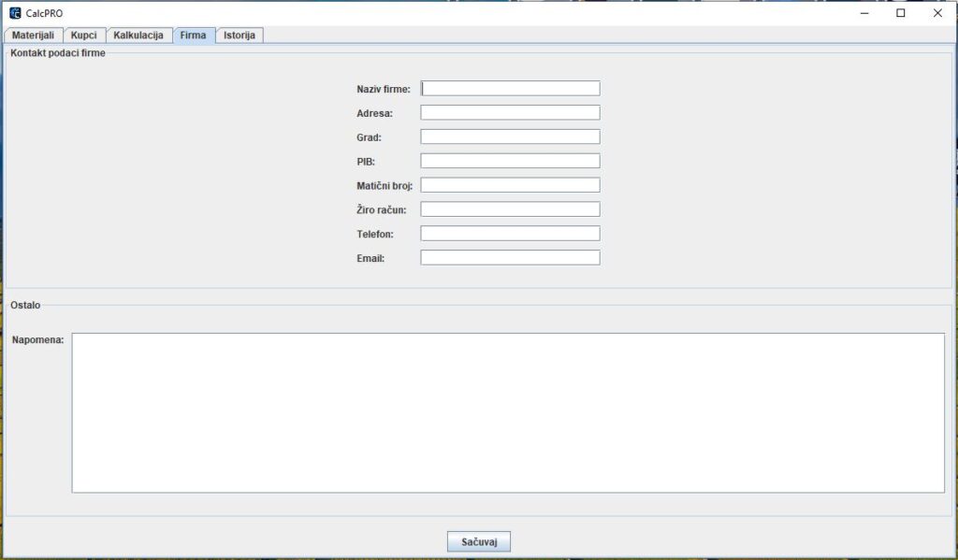Click inside the Napomena text area
Screen dimensions: 958x560
pos(508,413)
